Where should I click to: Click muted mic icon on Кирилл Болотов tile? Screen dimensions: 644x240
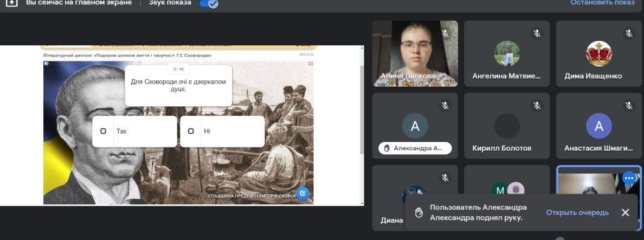tap(537, 106)
